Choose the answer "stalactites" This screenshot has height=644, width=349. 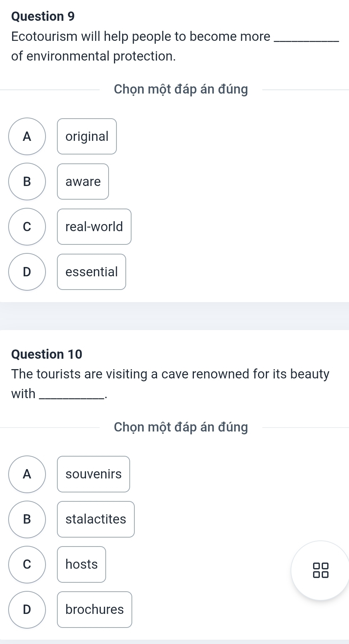point(96,519)
